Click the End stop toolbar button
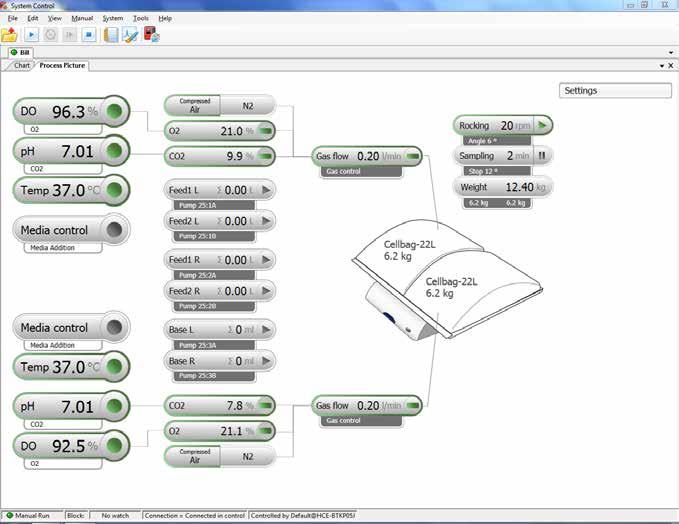The image size is (679, 524). 89,35
